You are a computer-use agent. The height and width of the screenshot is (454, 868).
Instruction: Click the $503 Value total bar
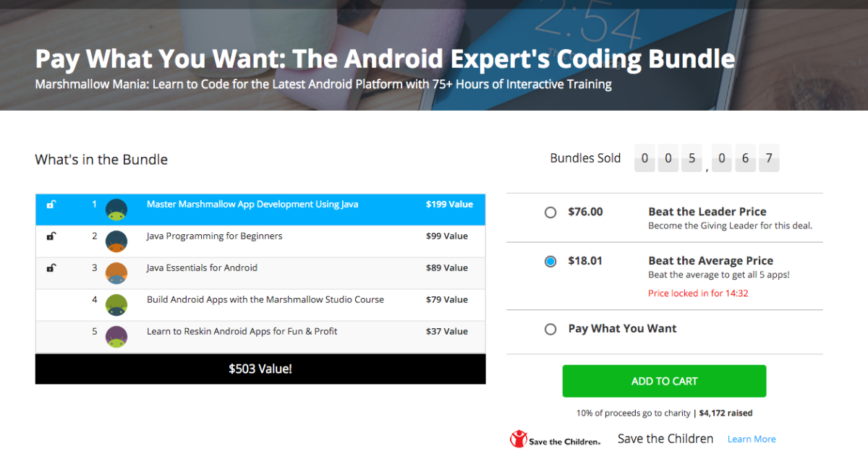(x=260, y=369)
